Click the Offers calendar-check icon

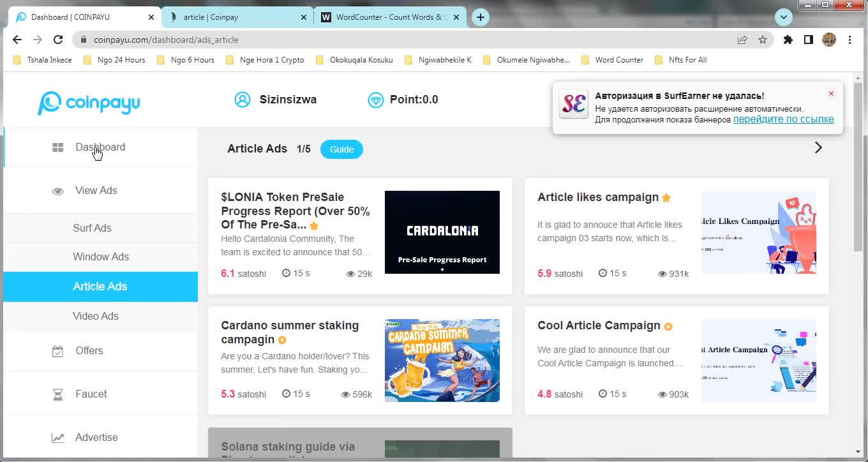click(x=57, y=351)
